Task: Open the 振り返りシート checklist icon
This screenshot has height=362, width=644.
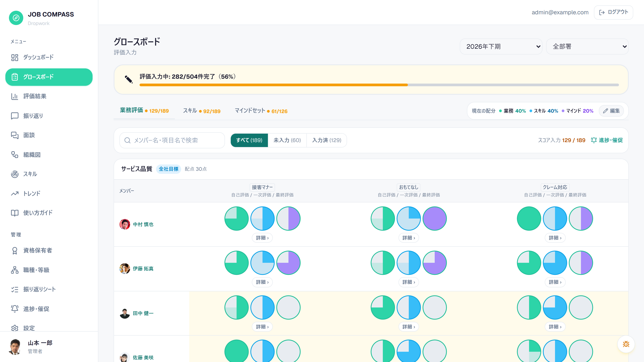Action: pyautogui.click(x=15, y=289)
